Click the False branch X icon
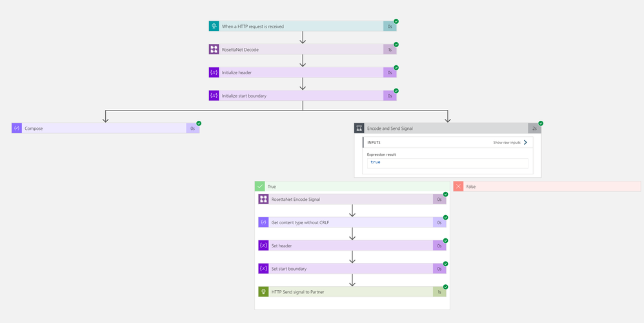The width and height of the screenshot is (644, 323). tap(458, 186)
